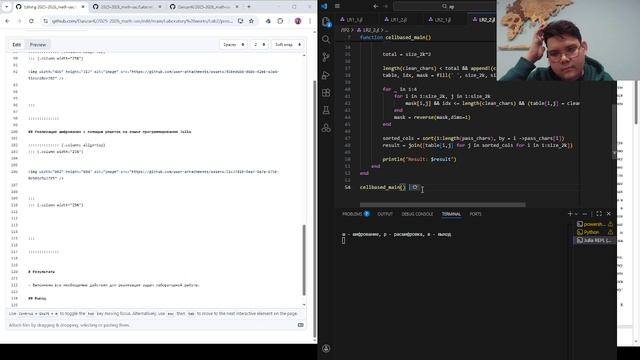Click the site information icon in address bar
The height and width of the screenshot is (360, 640).
45,21
